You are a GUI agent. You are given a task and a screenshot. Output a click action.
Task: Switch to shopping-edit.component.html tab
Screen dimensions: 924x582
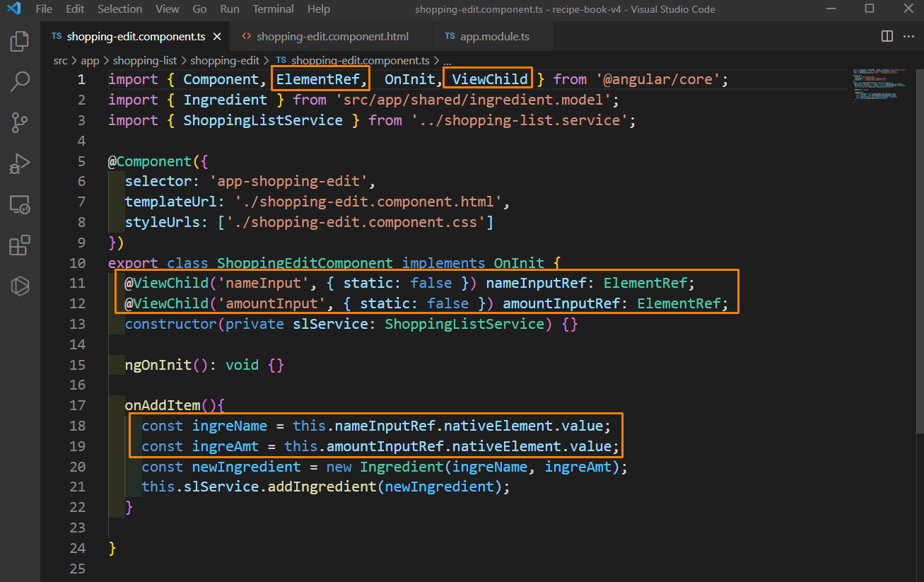[331, 36]
